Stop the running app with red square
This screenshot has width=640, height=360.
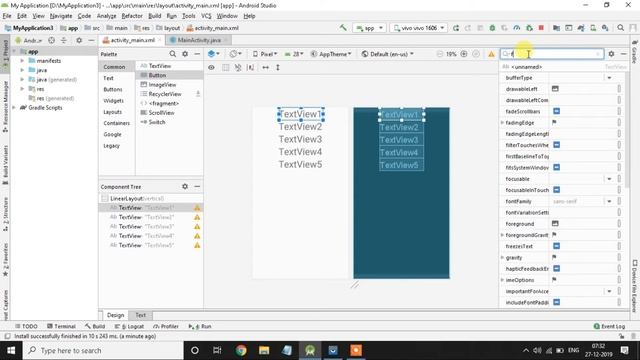coord(541,28)
